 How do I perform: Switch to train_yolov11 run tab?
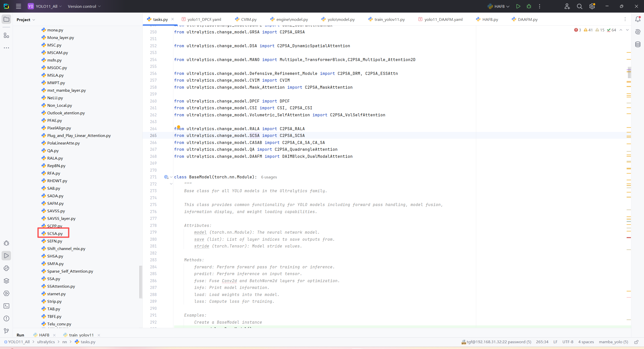81,335
